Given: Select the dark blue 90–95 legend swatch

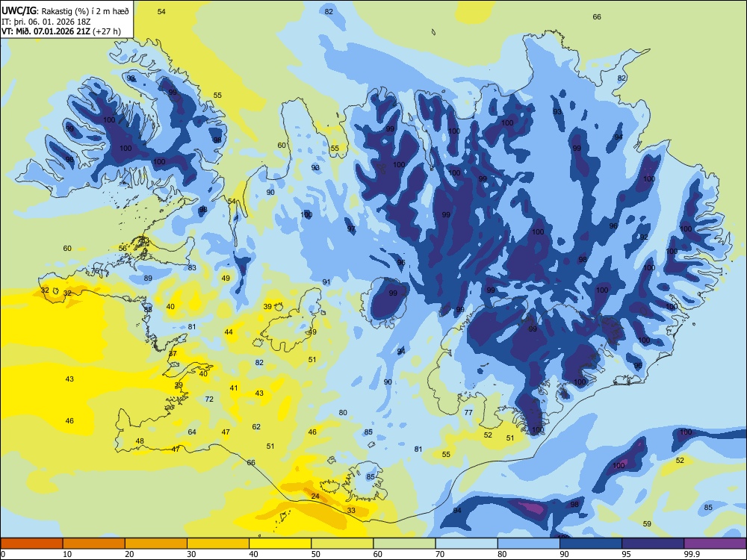Looking at the screenshot, I should 591,544.
